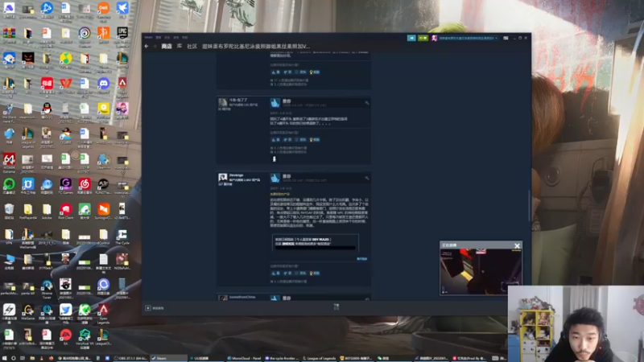Open the downloads section at Steam's bottom center

point(336,306)
